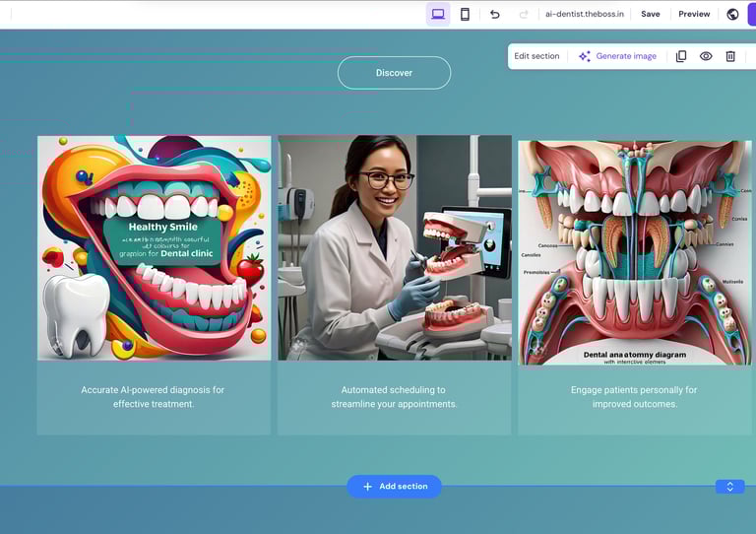Open the globe publish icon
The image size is (756, 534).
pyautogui.click(x=732, y=14)
